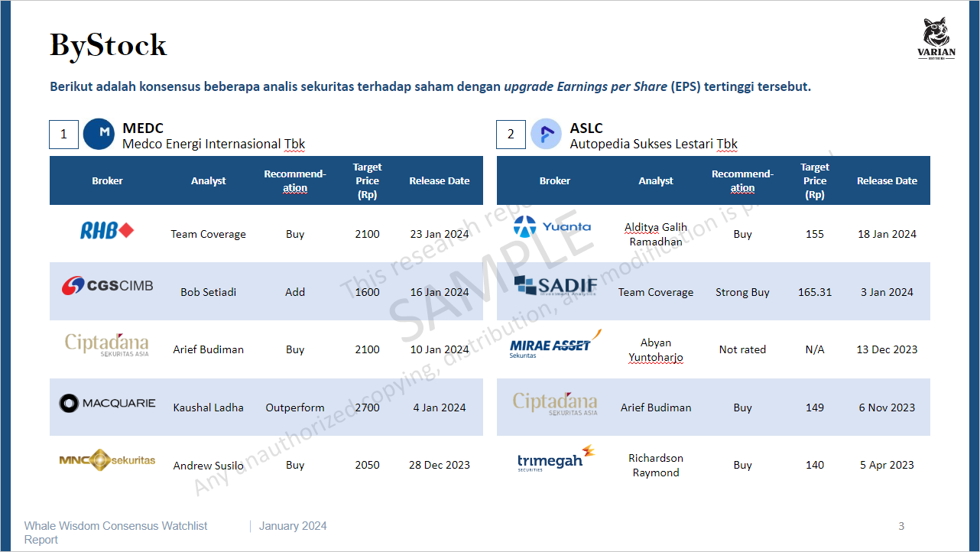The width and height of the screenshot is (980, 552).
Task: Click the CGS CIMB broker logo
Action: pyautogui.click(x=107, y=287)
